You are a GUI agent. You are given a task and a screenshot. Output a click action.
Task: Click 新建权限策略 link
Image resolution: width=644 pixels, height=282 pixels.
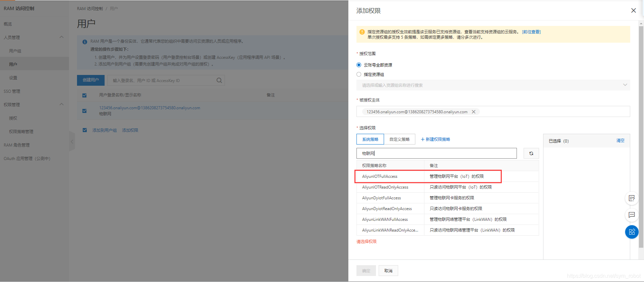point(435,139)
